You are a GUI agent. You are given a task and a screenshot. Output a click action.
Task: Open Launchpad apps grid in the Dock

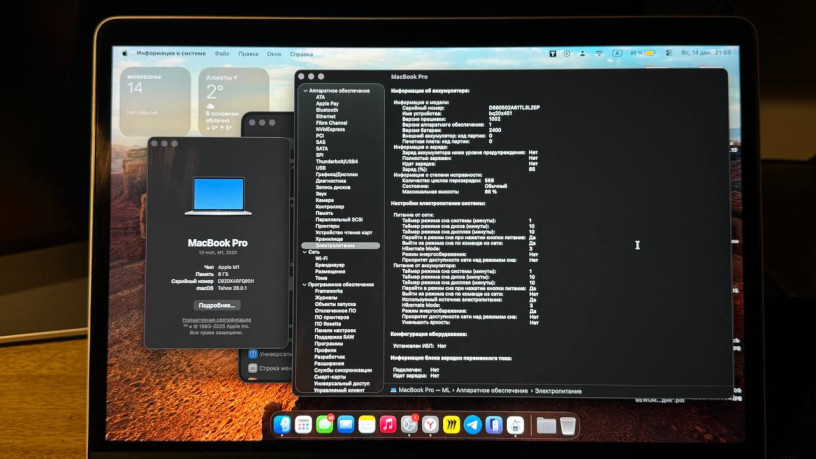click(303, 425)
